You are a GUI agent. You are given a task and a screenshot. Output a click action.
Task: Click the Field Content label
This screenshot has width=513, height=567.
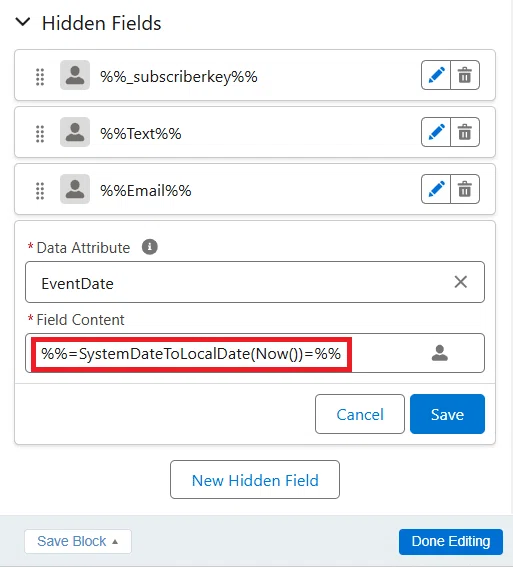pyautogui.click(x=80, y=320)
